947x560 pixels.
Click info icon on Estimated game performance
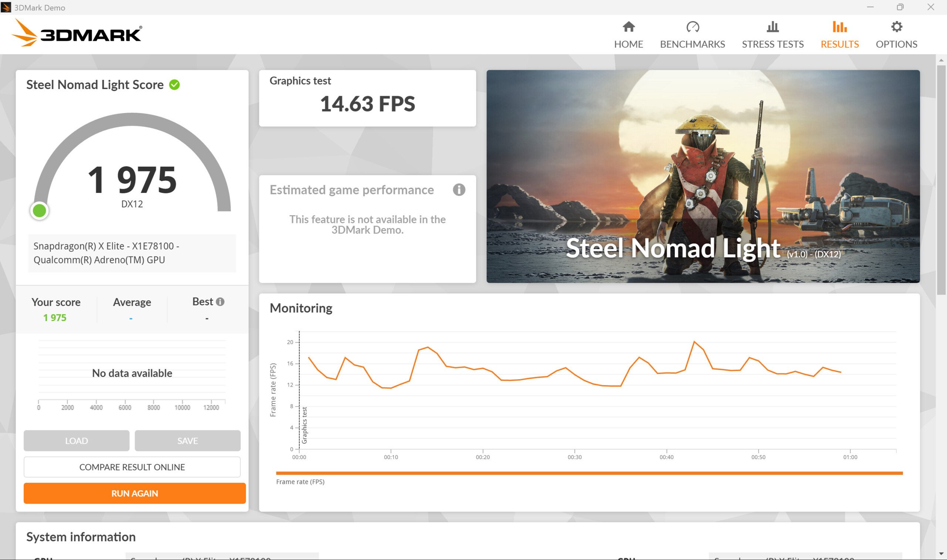[x=459, y=190]
